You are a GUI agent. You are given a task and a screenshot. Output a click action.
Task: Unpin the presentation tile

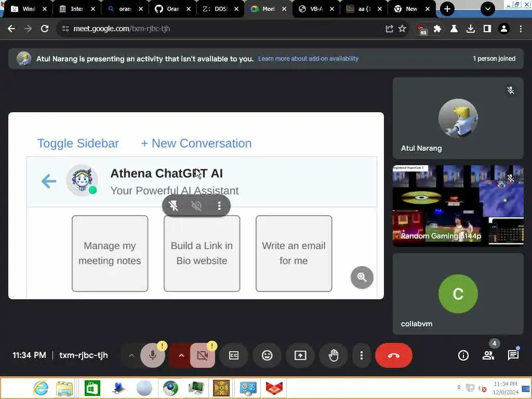click(174, 206)
